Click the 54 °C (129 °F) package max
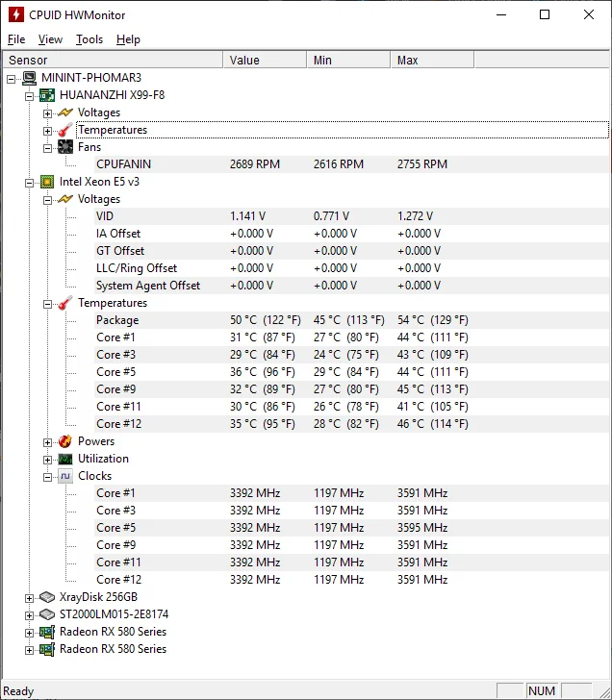This screenshot has width=612, height=700. (432, 320)
